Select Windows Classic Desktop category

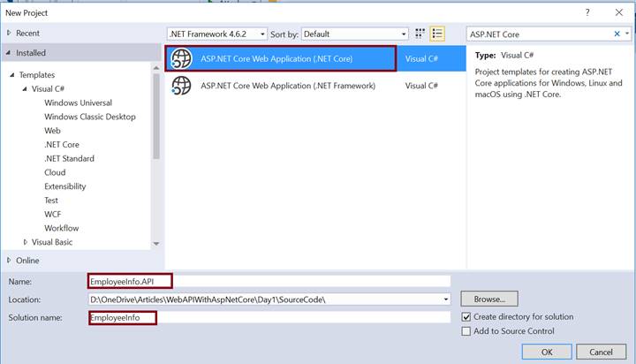coord(89,117)
